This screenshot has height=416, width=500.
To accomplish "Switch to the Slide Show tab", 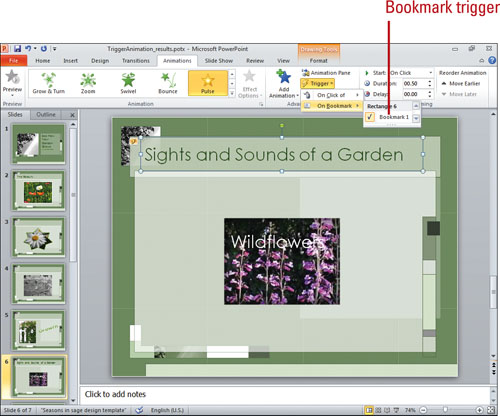I will pyautogui.click(x=219, y=61).
